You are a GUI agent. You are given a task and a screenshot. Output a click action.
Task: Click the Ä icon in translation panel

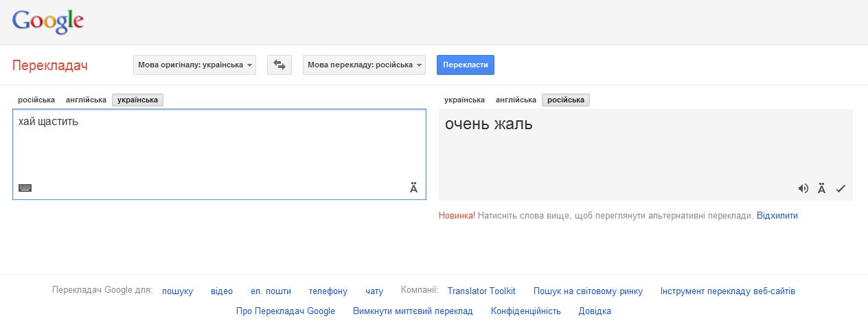click(821, 188)
